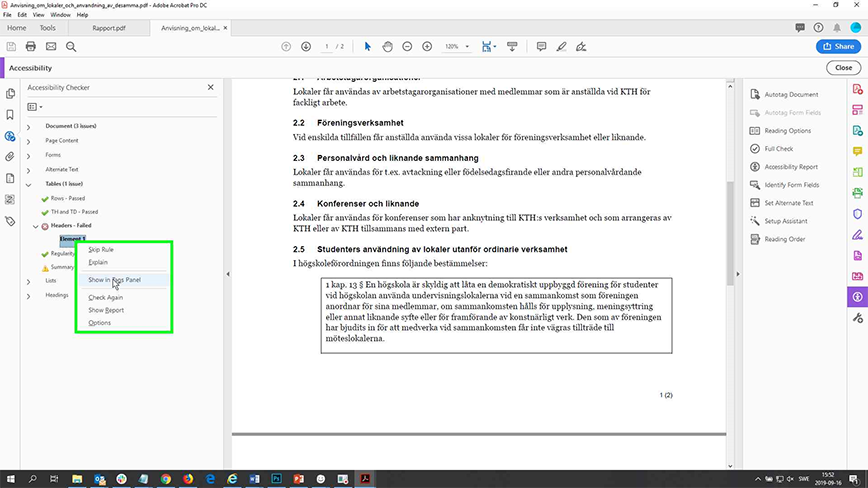Image resolution: width=868 pixels, height=488 pixels.
Task: Select the Hand pan tool
Action: click(x=387, y=47)
